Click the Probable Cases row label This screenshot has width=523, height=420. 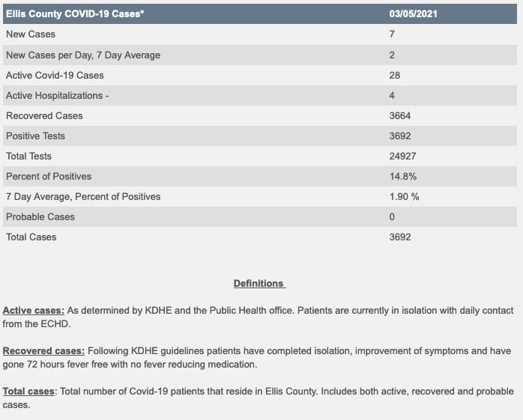click(x=40, y=216)
